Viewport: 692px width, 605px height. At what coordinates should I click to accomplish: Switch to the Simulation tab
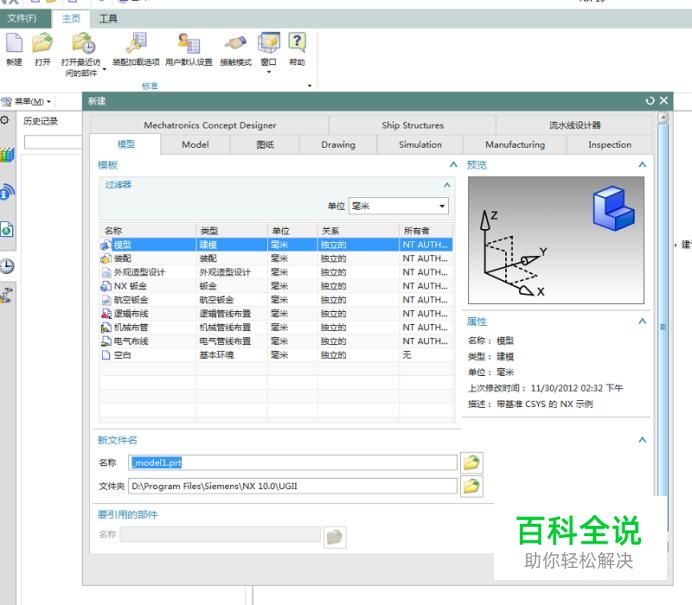pyautogui.click(x=420, y=144)
